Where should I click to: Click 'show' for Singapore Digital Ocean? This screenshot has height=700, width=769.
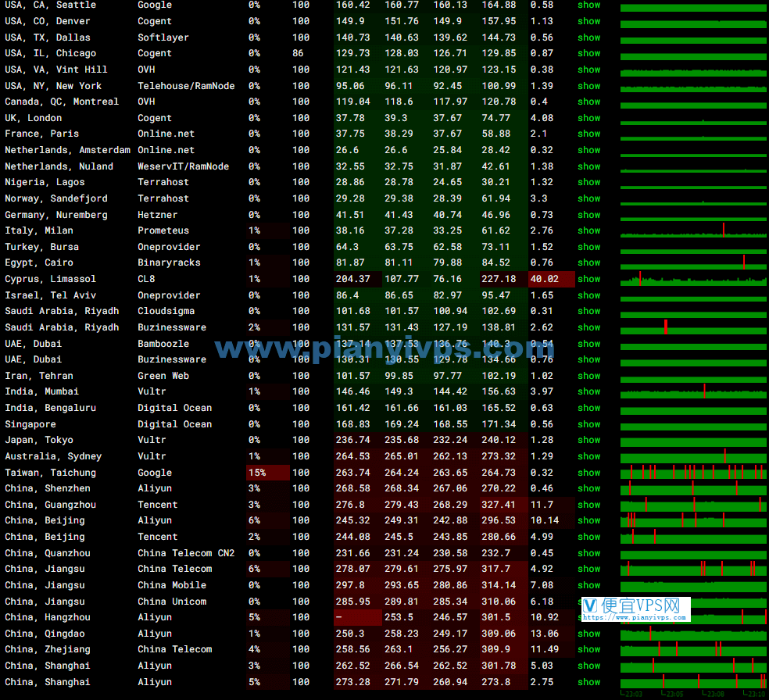point(588,424)
